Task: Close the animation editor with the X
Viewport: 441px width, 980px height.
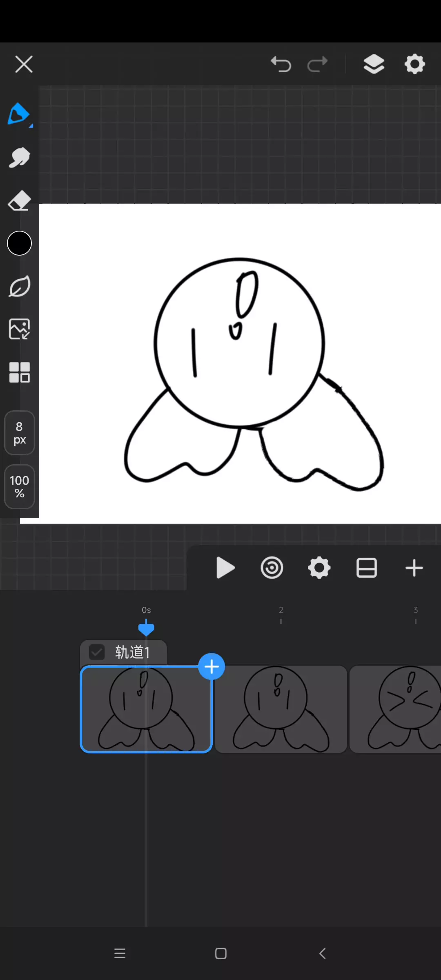Action: (24, 64)
